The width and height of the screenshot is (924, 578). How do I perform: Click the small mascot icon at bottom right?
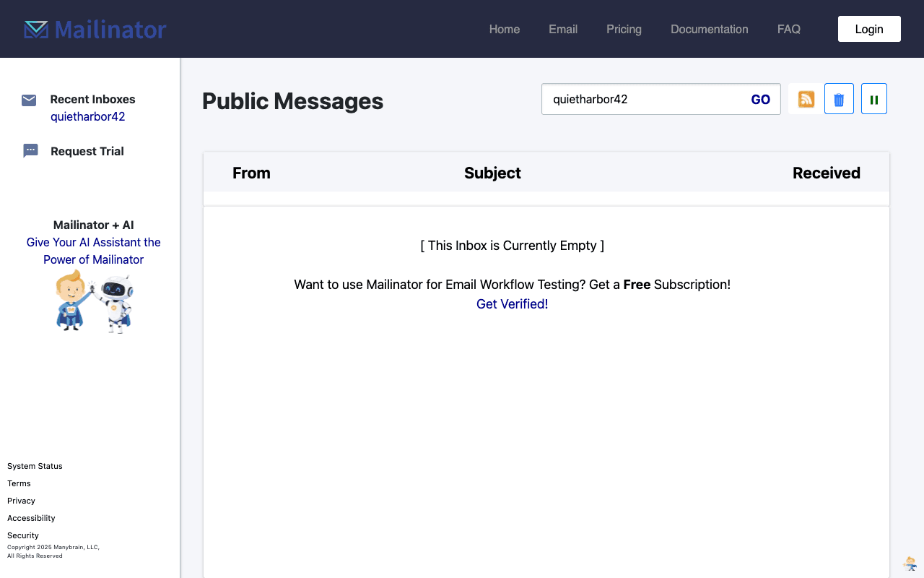[910, 563]
